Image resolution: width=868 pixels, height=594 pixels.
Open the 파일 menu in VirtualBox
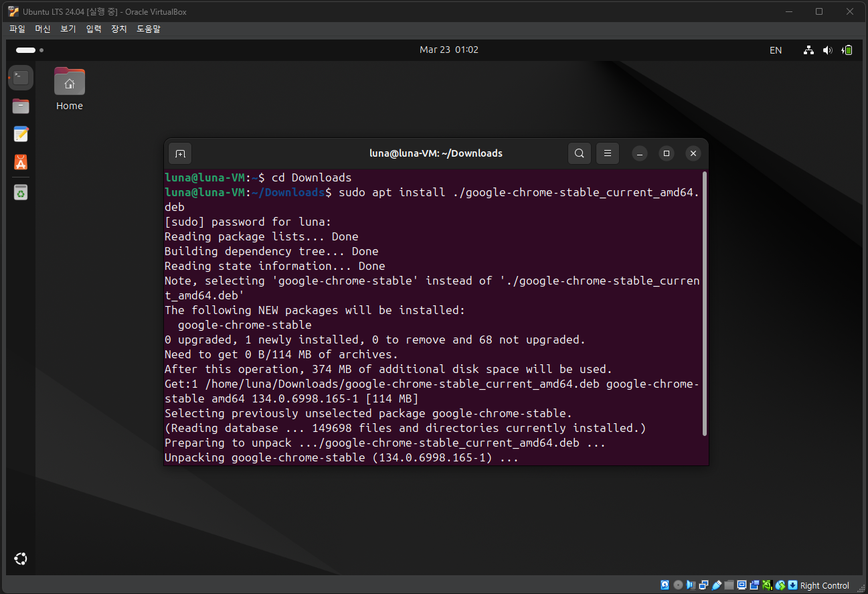(x=17, y=29)
